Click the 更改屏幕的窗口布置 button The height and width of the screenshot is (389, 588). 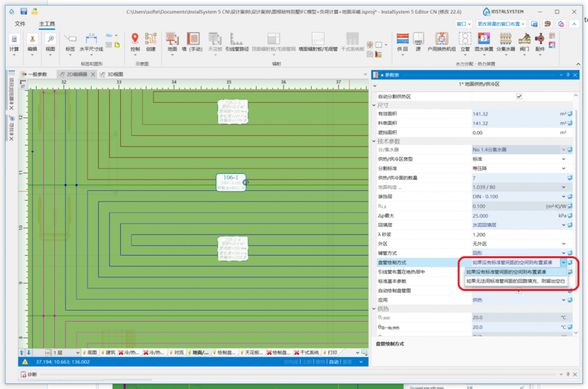(x=500, y=24)
